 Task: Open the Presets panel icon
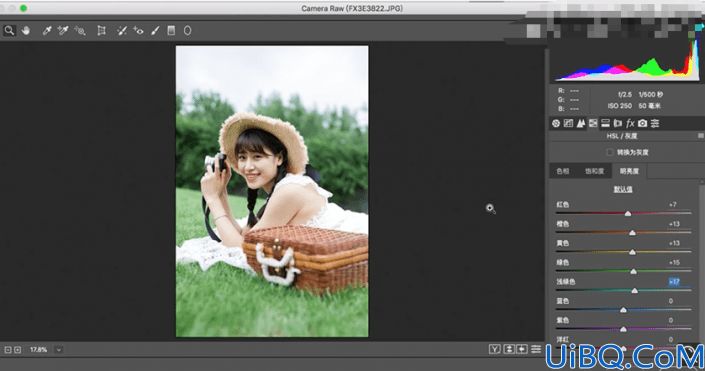coord(655,123)
